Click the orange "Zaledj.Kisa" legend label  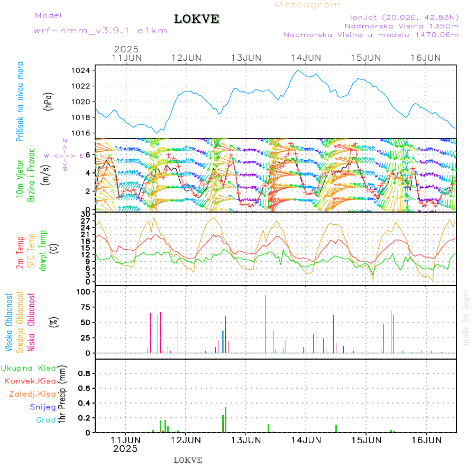click(32, 394)
